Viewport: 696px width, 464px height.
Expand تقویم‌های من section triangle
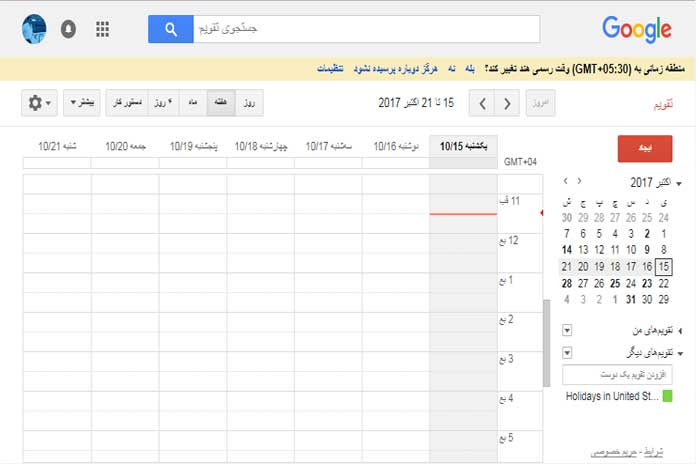pos(680,331)
